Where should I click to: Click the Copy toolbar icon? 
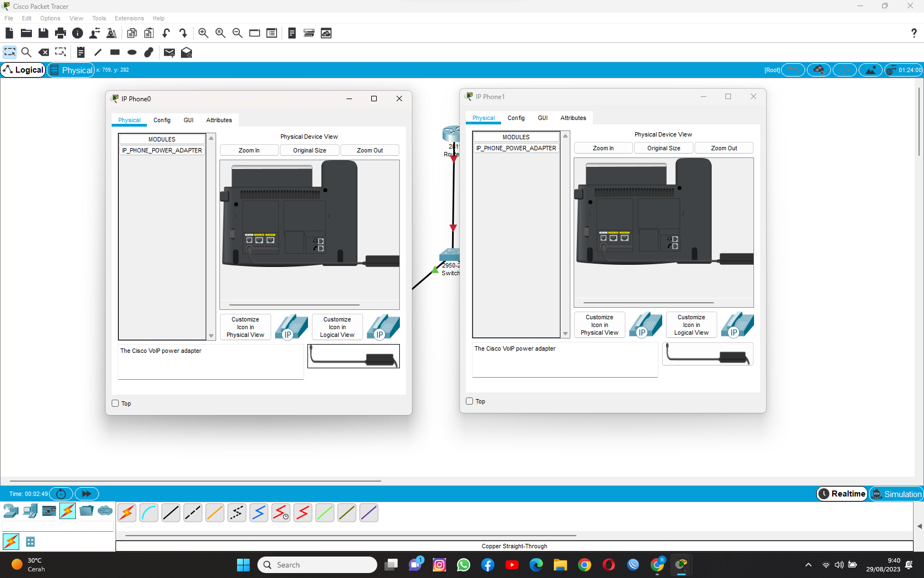[x=132, y=33]
